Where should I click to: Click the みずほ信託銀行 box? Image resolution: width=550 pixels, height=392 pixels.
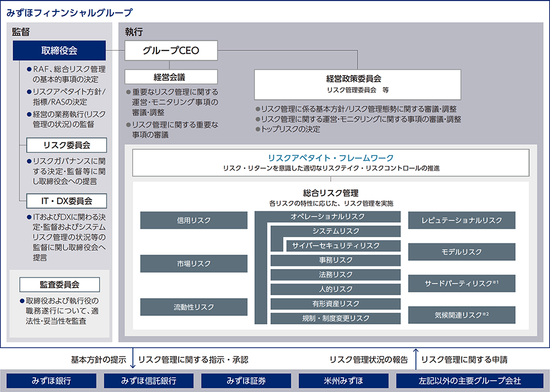[149, 381]
